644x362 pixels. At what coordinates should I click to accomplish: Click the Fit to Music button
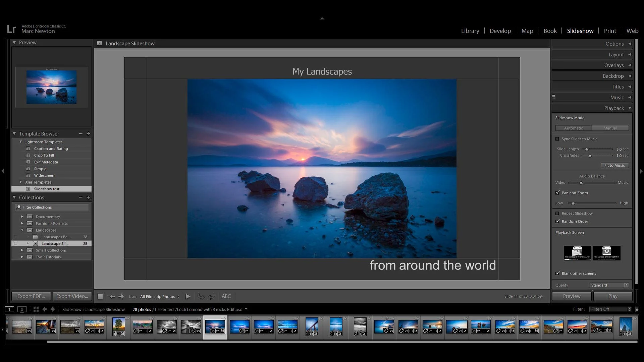click(614, 166)
